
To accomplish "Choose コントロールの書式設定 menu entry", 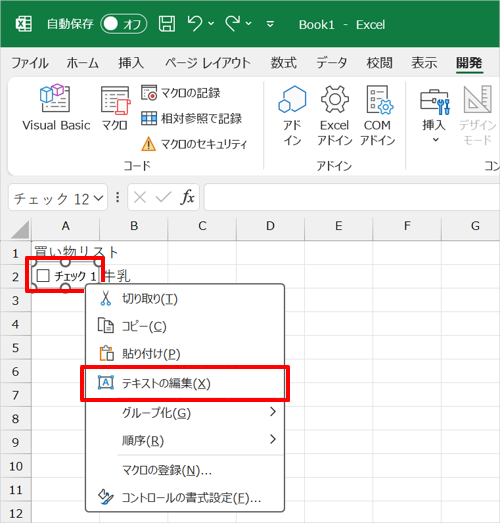I will pos(185,498).
